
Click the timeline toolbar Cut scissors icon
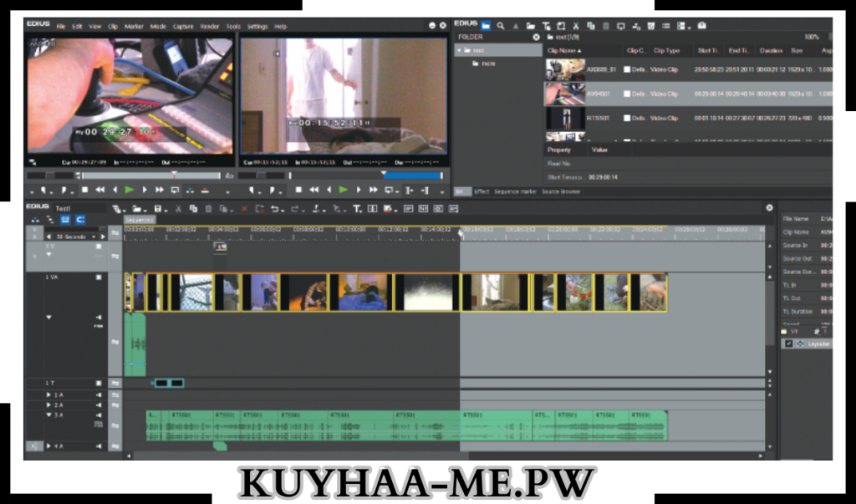pos(178,209)
